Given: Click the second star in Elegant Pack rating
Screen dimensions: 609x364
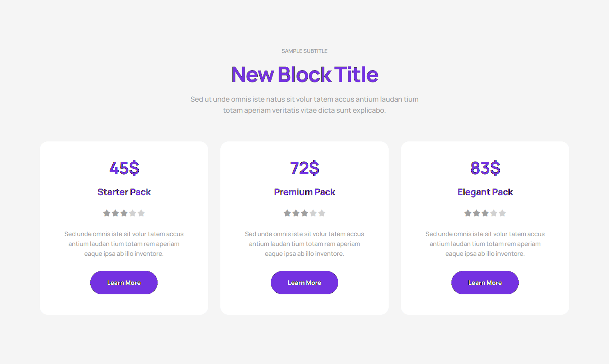Looking at the screenshot, I should tap(476, 213).
